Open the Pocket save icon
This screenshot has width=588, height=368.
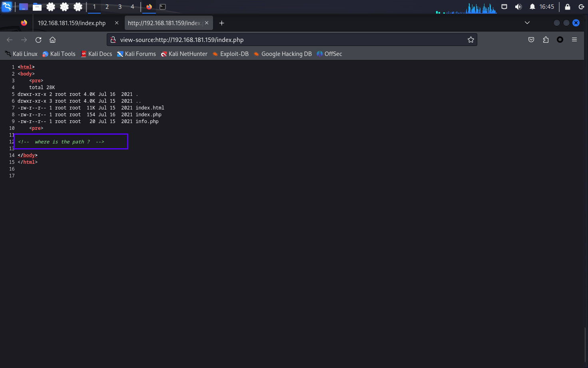tap(531, 40)
